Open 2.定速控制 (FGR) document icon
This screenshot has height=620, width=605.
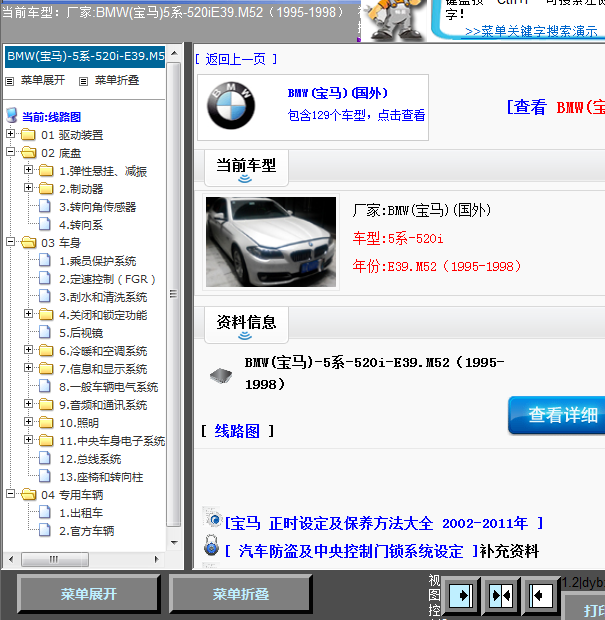[x=45, y=278]
